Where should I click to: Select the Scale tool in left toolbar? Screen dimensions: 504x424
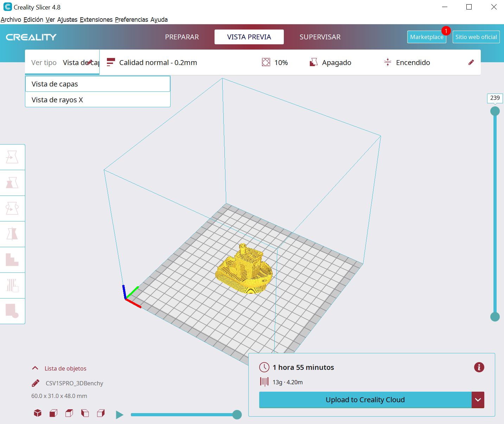point(12,183)
